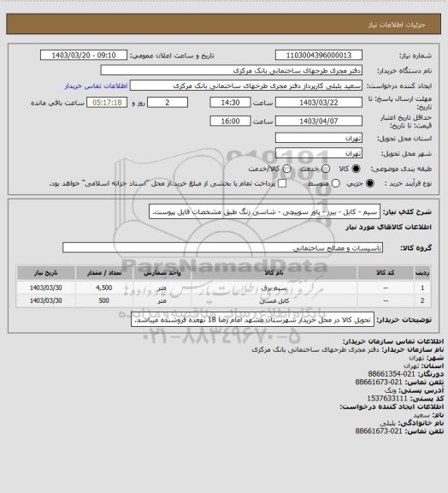Image resolution: width=448 pixels, height=493 pixels.
Task: Click the buyer organization name field
Action: click(x=231, y=70)
